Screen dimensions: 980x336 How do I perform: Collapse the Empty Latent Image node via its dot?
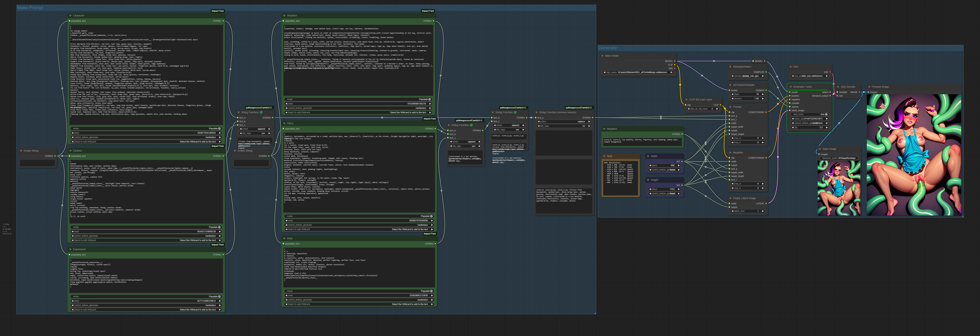(730, 198)
